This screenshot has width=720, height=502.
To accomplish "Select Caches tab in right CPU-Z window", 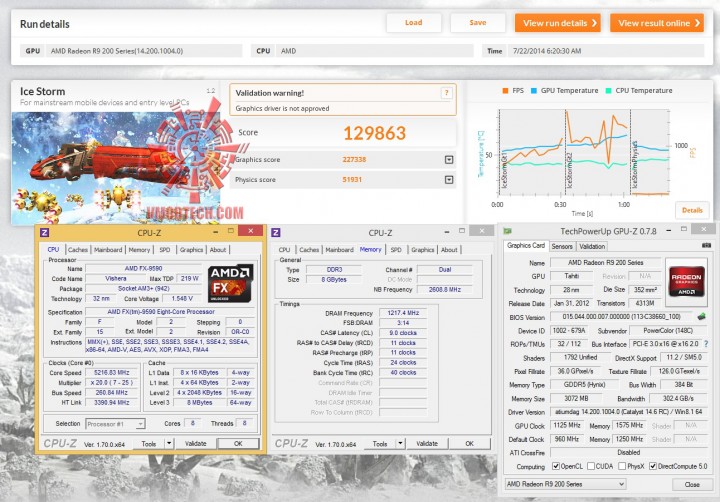I will click(x=309, y=250).
